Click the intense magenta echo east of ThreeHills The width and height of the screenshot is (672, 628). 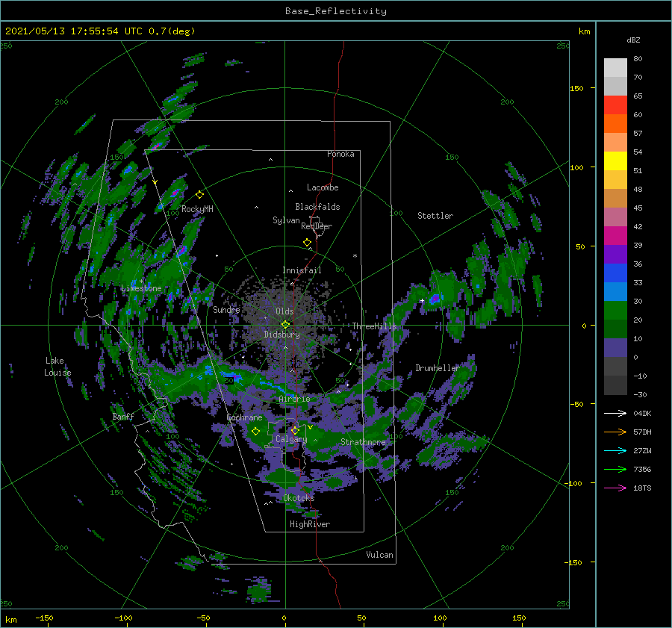coord(436,298)
